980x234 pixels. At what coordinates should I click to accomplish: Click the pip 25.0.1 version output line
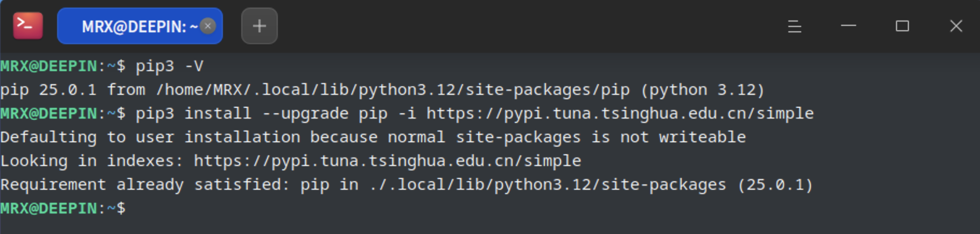click(382, 90)
